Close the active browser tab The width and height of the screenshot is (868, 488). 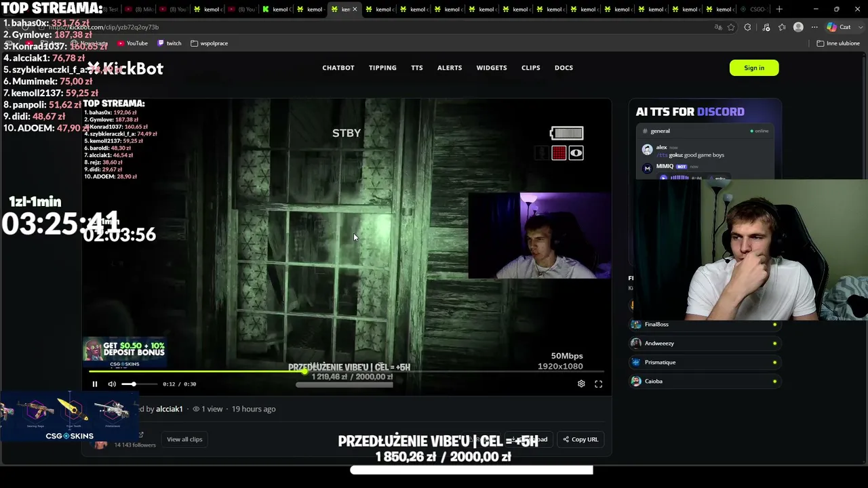pos(355,9)
